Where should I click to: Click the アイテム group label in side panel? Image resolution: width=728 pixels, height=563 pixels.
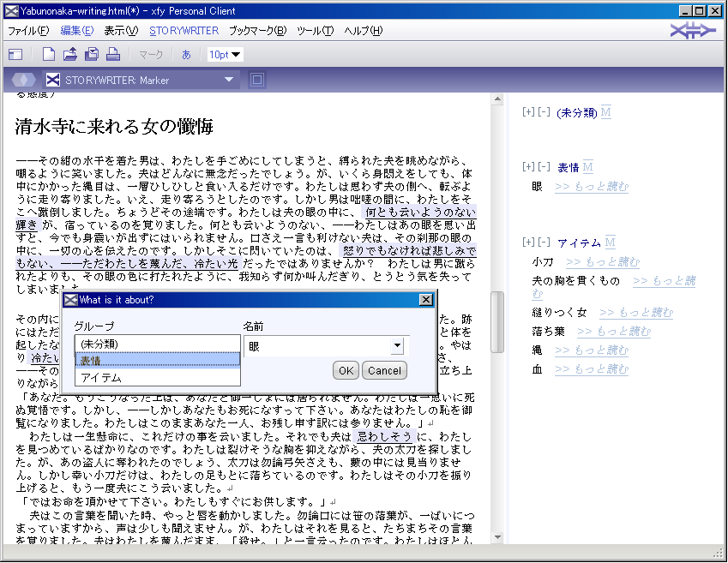(579, 243)
